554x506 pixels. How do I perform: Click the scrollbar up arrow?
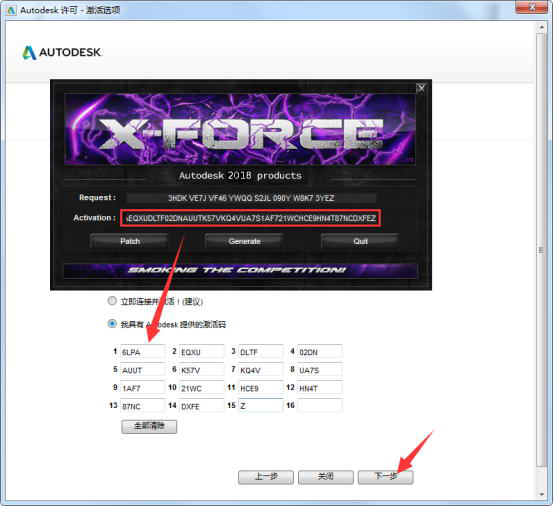[x=541, y=27]
